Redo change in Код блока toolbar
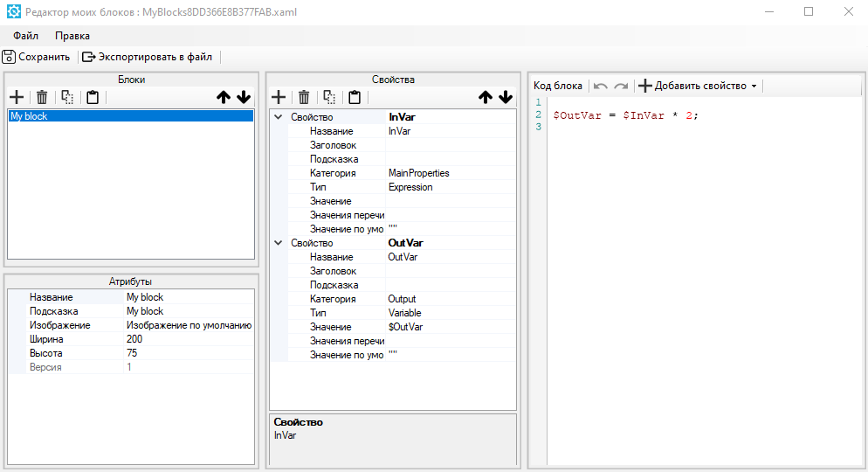The image size is (868, 472). [x=621, y=86]
